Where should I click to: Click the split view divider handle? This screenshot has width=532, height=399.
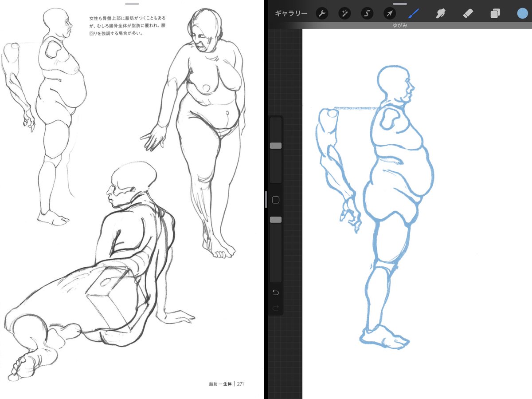(266, 200)
